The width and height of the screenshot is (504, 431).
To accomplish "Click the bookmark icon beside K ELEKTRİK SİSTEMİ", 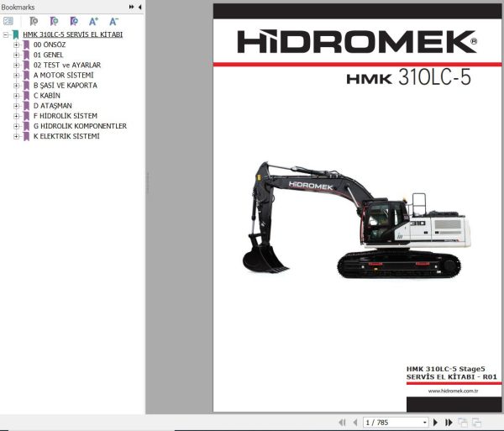I will coord(26,137).
